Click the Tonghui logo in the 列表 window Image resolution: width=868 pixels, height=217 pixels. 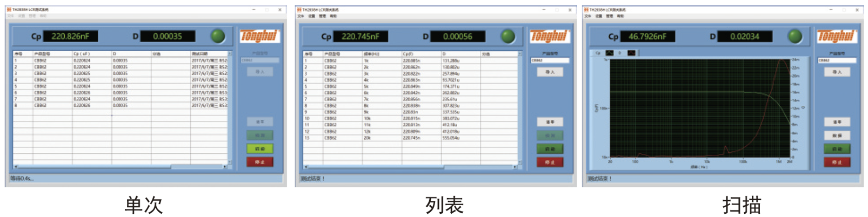pyautogui.click(x=549, y=36)
